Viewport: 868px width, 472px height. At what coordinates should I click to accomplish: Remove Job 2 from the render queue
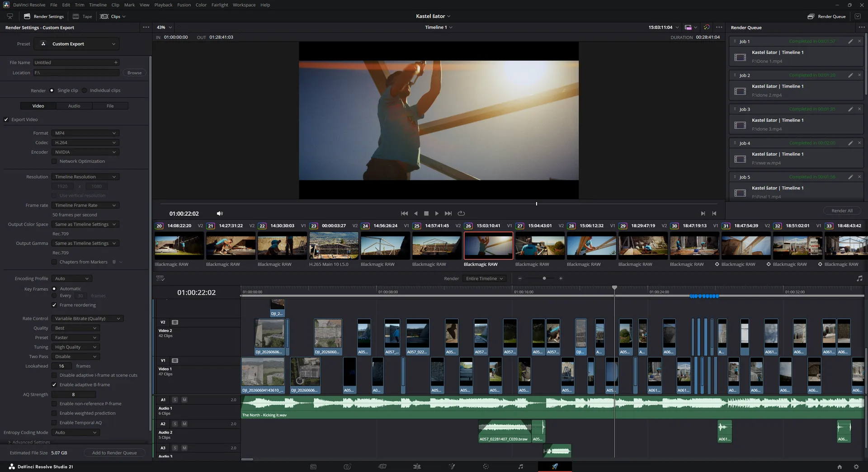(x=859, y=75)
